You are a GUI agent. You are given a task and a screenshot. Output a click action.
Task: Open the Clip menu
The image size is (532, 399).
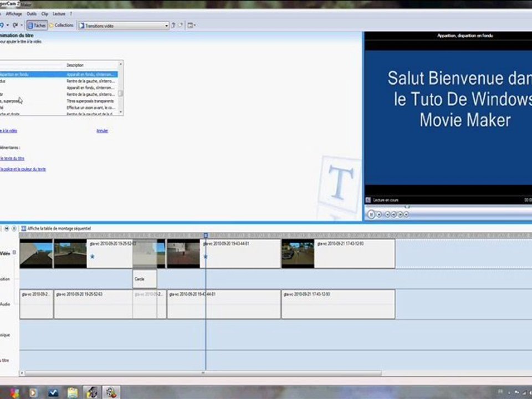(45, 14)
